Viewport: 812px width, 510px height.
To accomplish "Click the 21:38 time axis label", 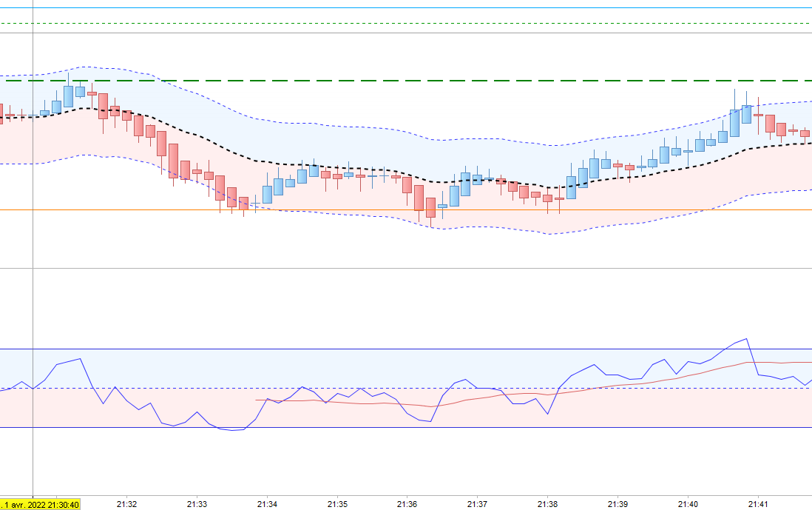I will [547, 504].
